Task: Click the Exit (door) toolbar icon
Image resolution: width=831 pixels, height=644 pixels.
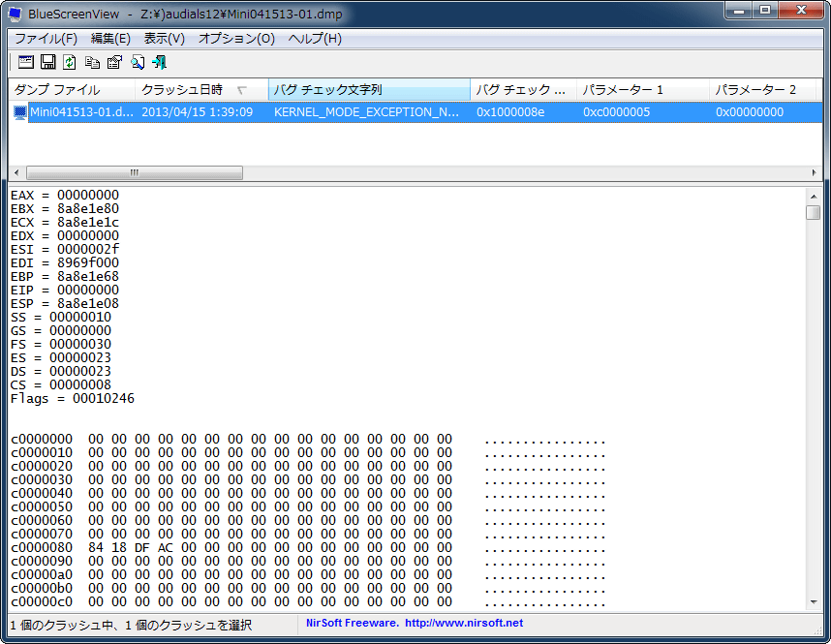Action: (x=159, y=62)
